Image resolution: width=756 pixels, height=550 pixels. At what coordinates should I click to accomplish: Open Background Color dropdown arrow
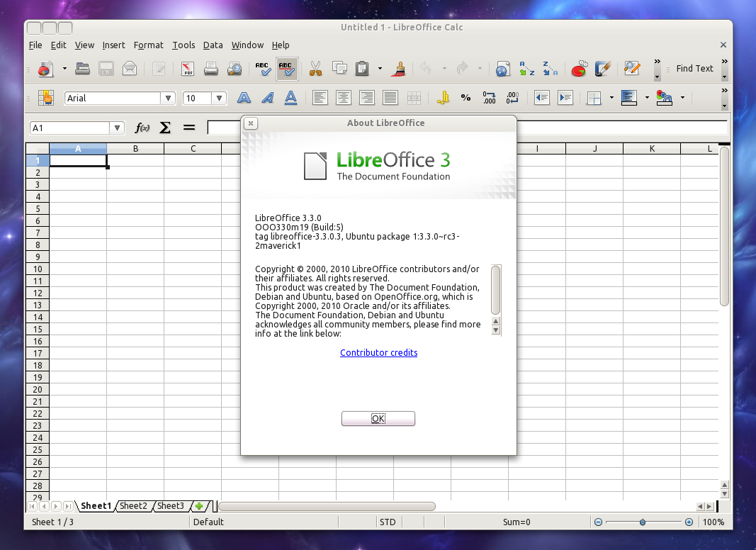click(x=647, y=98)
